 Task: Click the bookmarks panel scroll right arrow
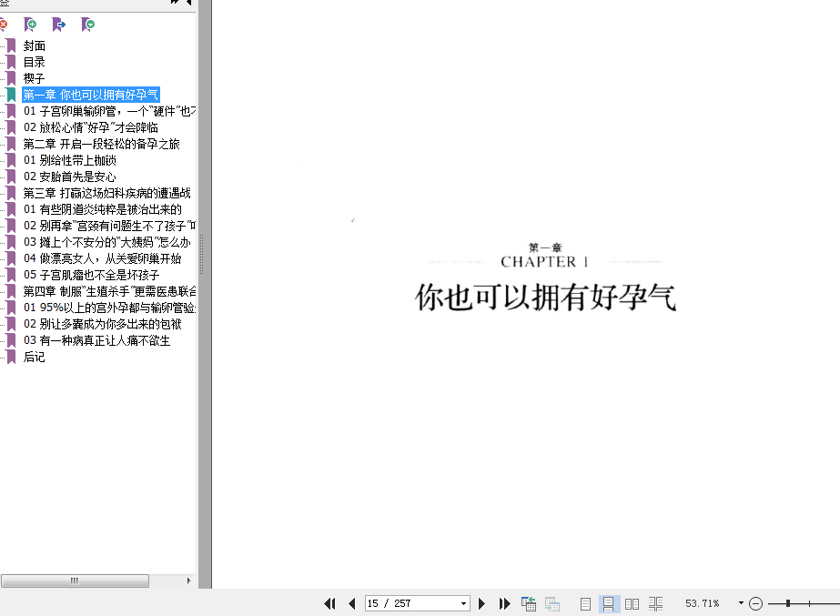pos(188,581)
